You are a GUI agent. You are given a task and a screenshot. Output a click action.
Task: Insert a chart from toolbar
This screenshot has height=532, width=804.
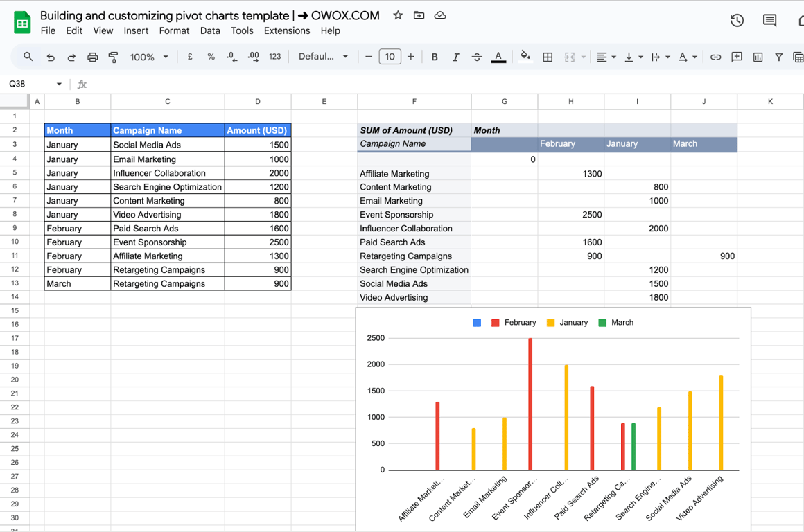tap(758, 57)
